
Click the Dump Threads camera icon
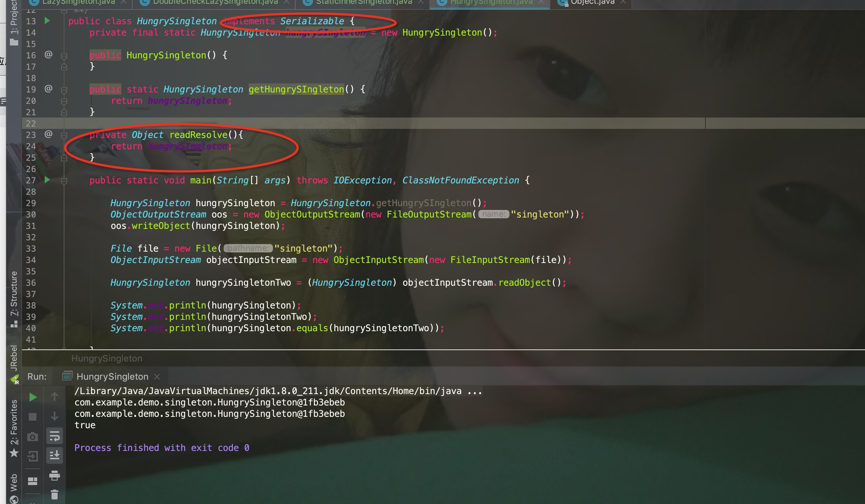click(33, 437)
